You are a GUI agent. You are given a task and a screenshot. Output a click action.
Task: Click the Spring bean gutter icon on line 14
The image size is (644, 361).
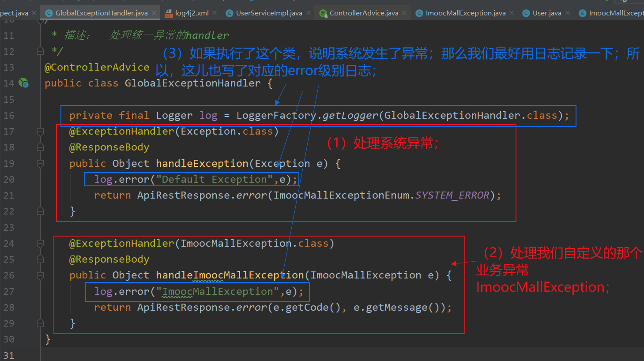[24, 83]
